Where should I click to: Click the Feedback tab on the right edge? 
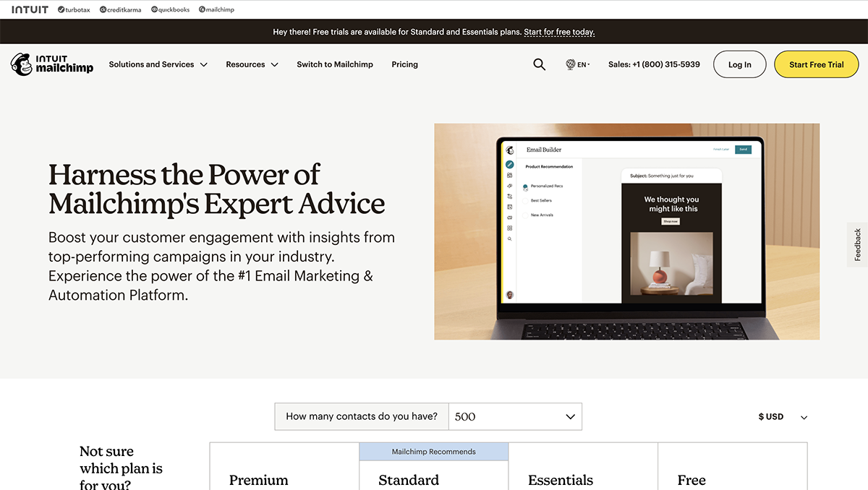[x=856, y=245]
